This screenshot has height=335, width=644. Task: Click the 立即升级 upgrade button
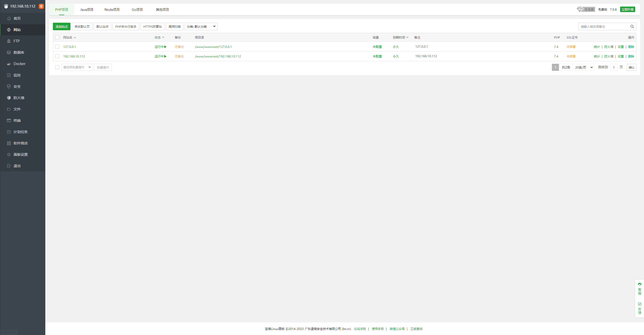pos(627,9)
